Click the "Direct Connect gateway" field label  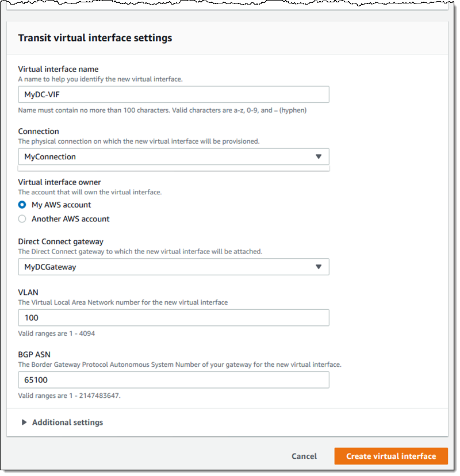point(60,242)
